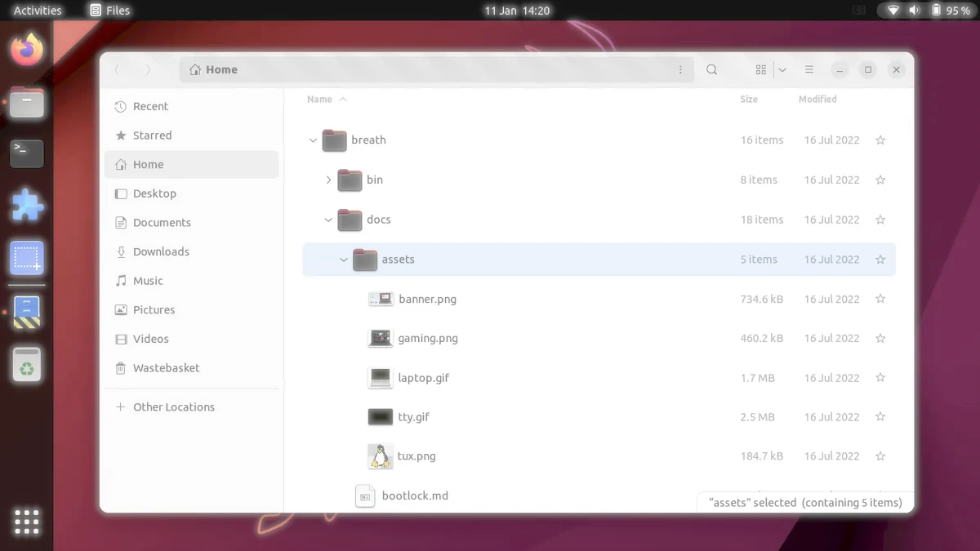This screenshot has height=551, width=980.
Task: Open screenshot tool in the dock
Action: coord(27,258)
